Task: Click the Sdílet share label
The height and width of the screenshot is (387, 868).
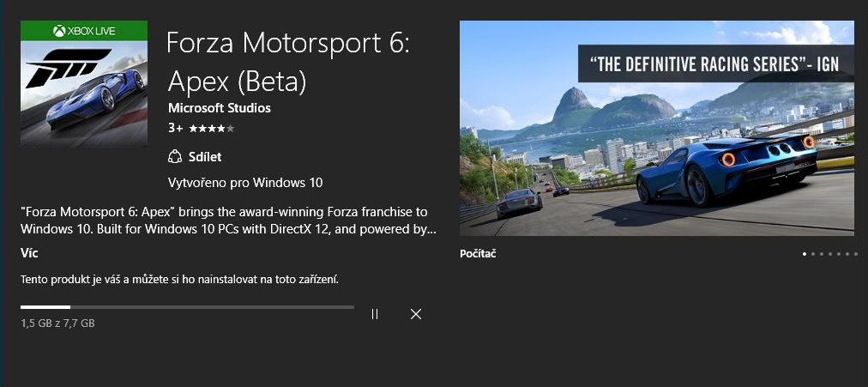Action: click(205, 157)
